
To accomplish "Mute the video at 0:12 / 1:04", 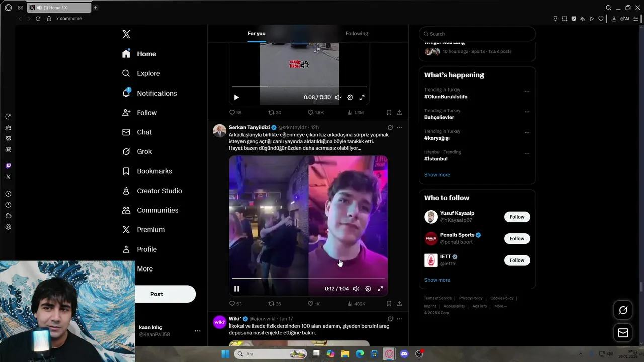I will coord(356,289).
